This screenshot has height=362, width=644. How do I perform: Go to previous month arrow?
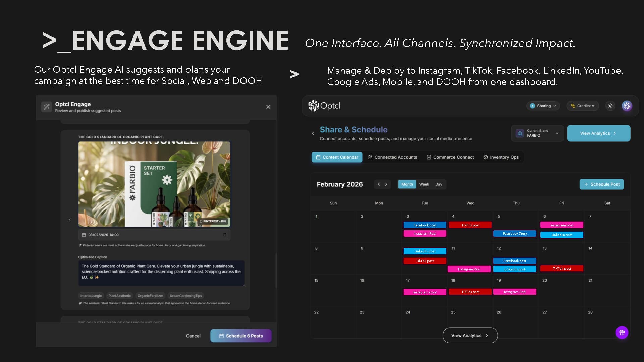pyautogui.click(x=379, y=184)
